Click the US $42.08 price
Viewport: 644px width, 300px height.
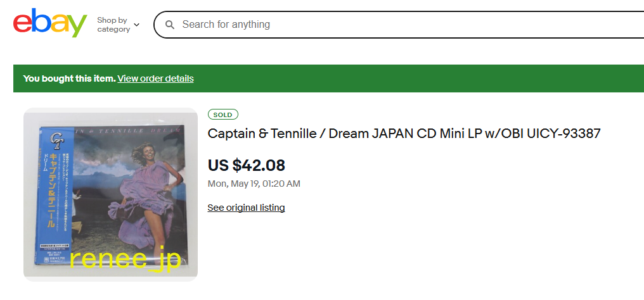pyautogui.click(x=247, y=165)
